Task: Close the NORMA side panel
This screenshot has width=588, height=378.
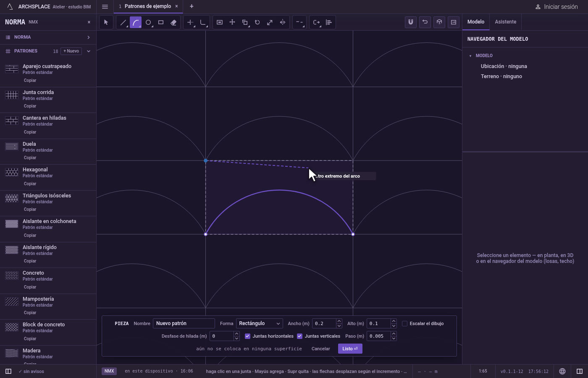Action: point(89,22)
